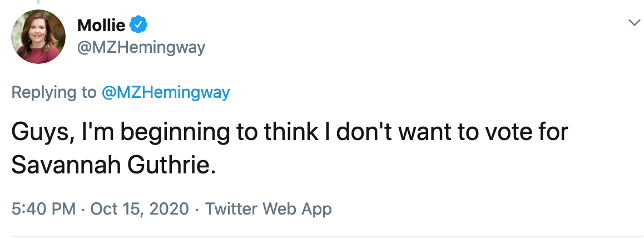
Task: Follow the @MZHemingway link after Replying to
Action: (x=166, y=92)
